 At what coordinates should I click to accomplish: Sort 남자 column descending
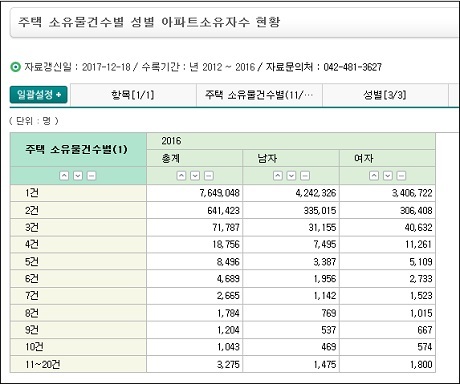[291, 176]
